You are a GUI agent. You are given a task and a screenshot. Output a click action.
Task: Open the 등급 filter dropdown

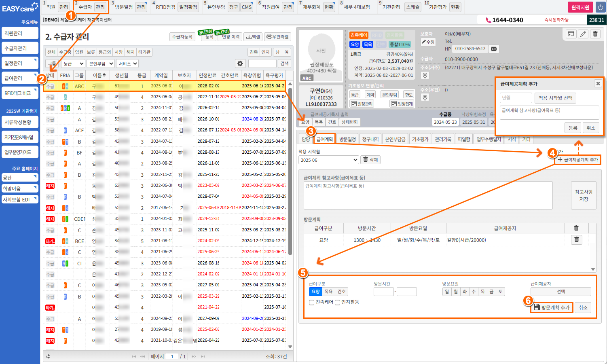pos(73,63)
